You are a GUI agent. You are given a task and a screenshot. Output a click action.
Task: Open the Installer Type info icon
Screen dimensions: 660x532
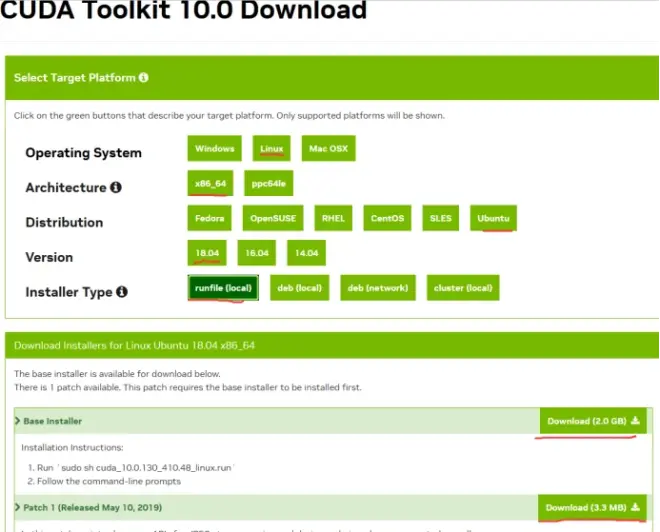click(x=122, y=292)
